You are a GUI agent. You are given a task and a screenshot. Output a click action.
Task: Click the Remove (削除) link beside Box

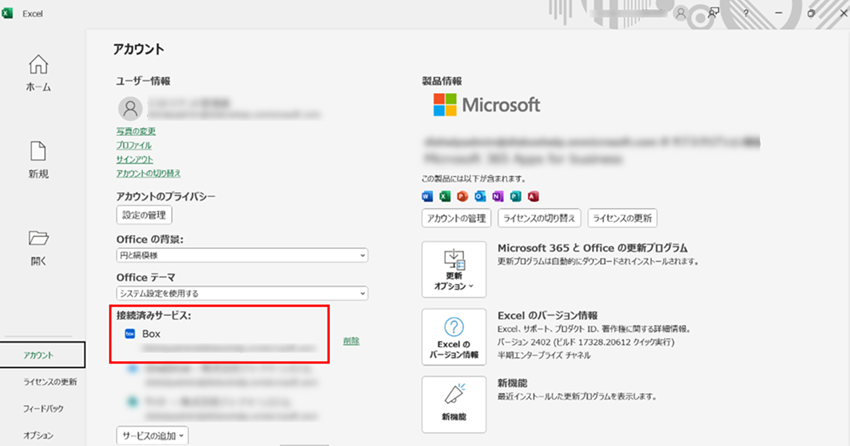pos(350,341)
